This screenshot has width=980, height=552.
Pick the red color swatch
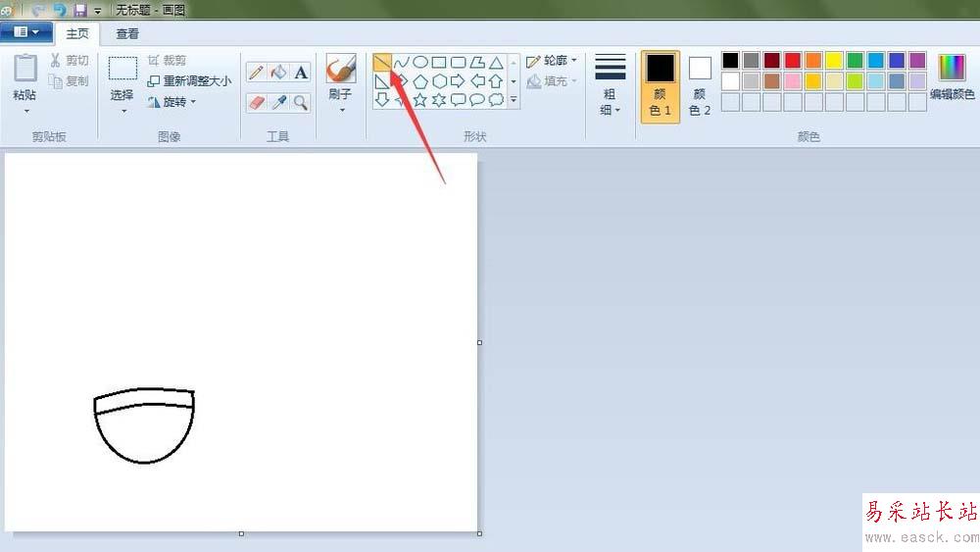(x=793, y=60)
